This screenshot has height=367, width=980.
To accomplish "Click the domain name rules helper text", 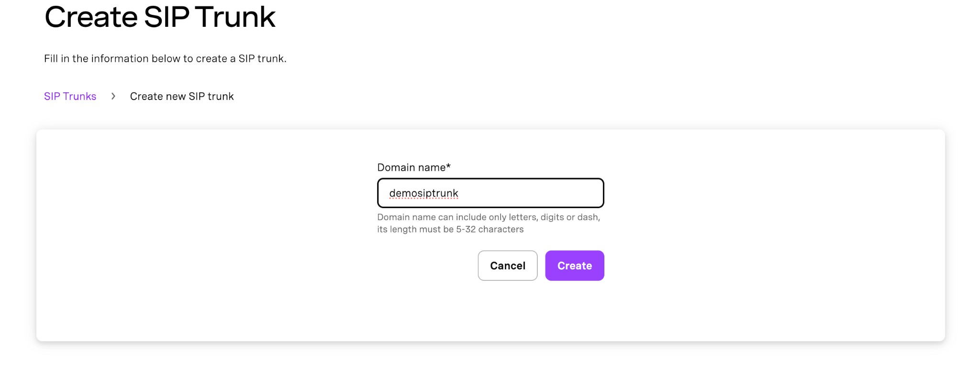I will pos(488,217).
